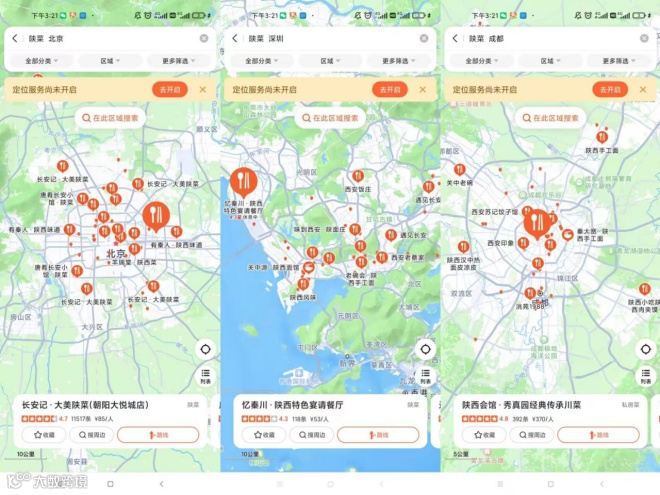Tap locate-me icon on Beijing map
Image resolution: width=660 pixels, height=495 pixels.
(x=205, y=349)
